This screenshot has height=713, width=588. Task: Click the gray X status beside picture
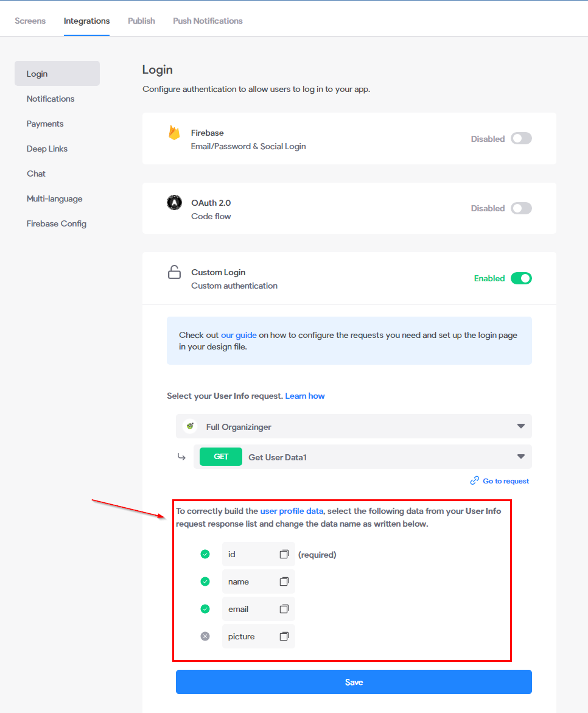point(205,636)
